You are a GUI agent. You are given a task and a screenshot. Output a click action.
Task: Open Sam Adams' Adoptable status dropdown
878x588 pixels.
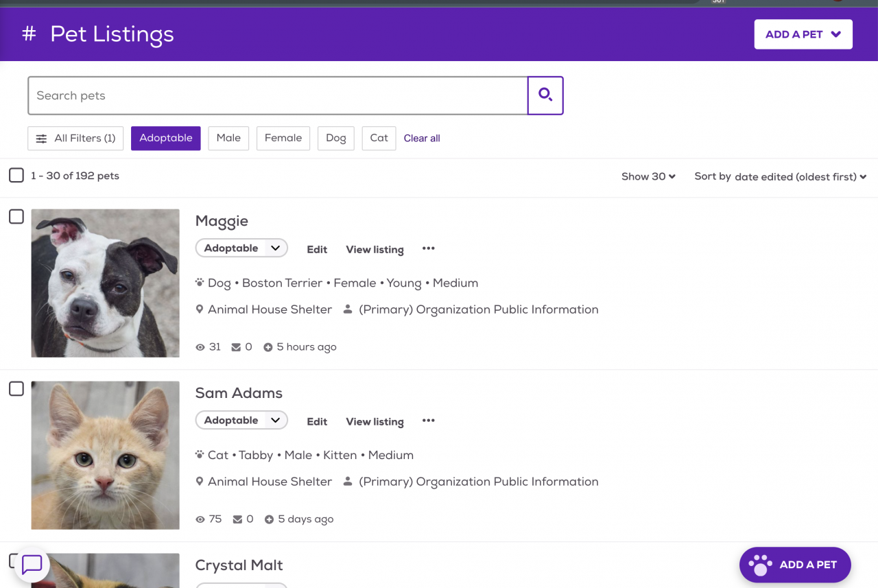pos(241,421)
